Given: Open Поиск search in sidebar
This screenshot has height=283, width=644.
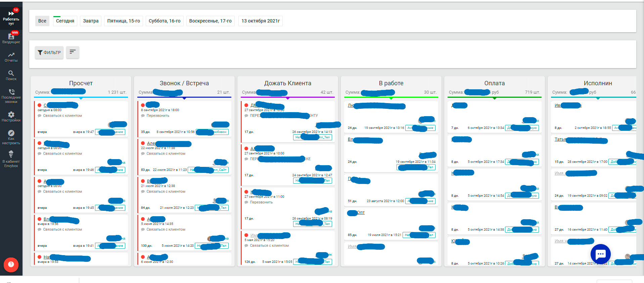Looking at the screenshot, I should click(x=11, y=76).
